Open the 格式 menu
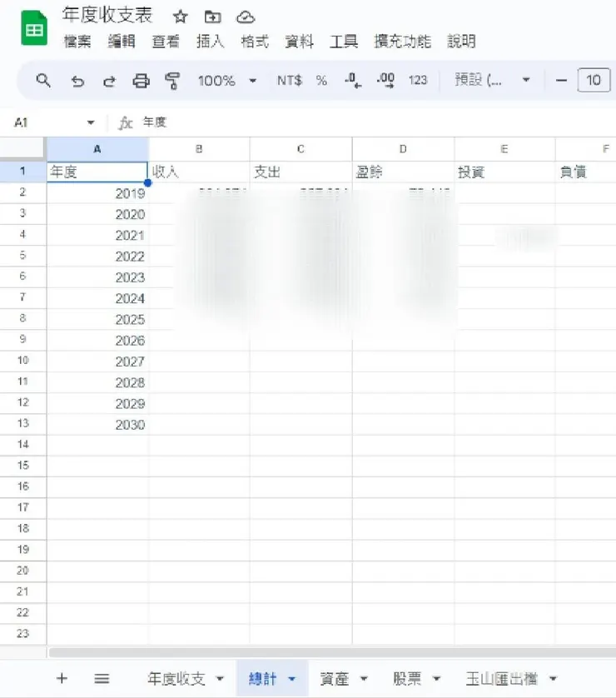 pos(255,42)
